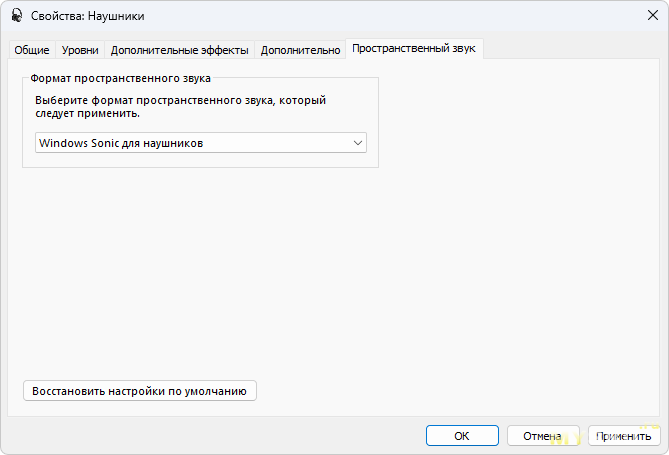Click the Восстановить настройки по умолчанию button
This screenshot has width=669, height=455.
pyautogui.click(x=140, y=391)
